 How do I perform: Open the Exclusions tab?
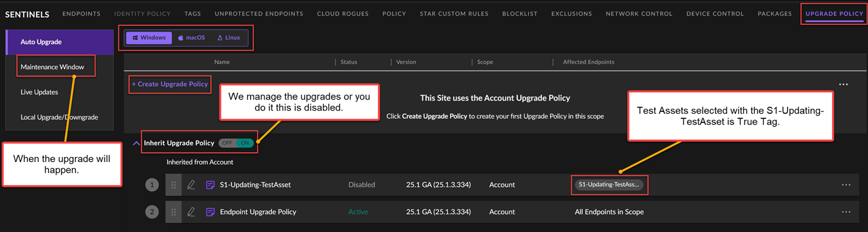click(572, 14)
